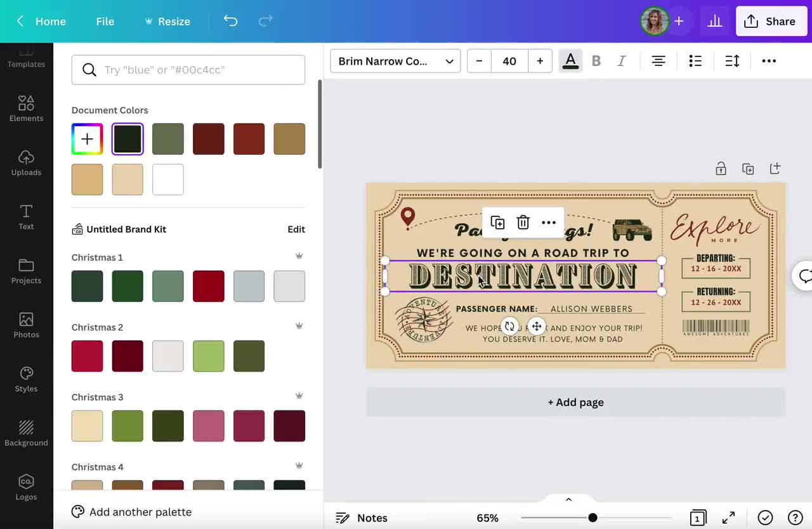Viewport: 812px width, 529px height.
Task: Open the Uploads sidebar panel
Action: (x=26, y=163)
